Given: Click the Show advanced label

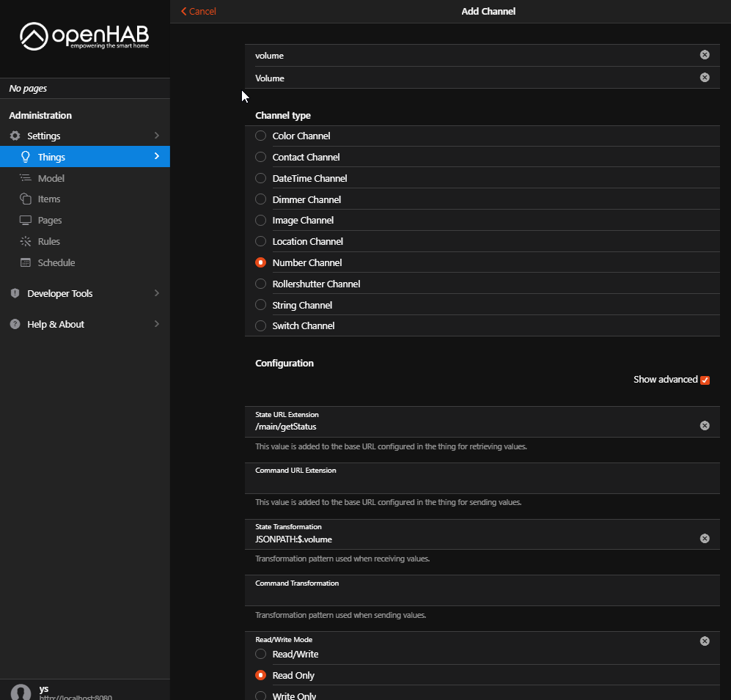Looking at the screenshot, I should [x=665, y=380].
